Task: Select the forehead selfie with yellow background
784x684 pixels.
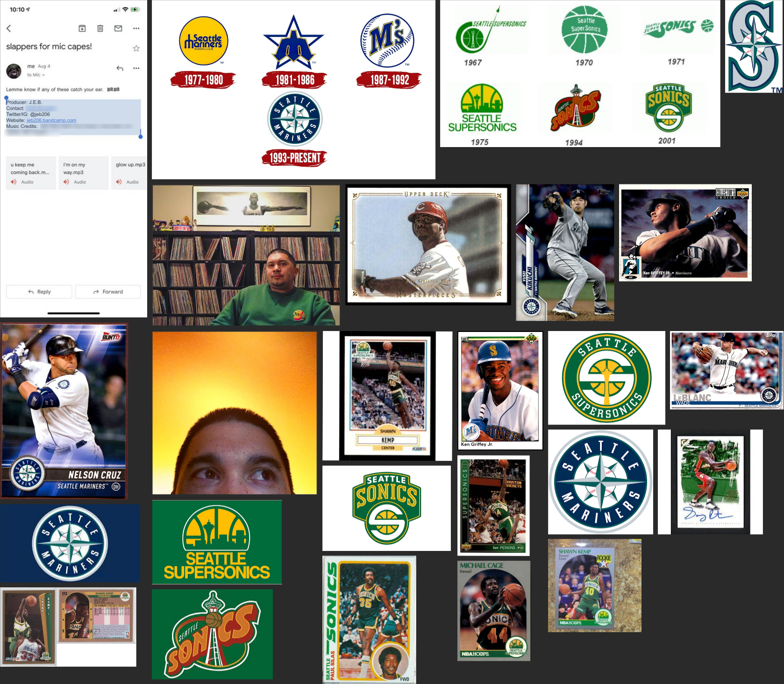Action: (235, 413)
